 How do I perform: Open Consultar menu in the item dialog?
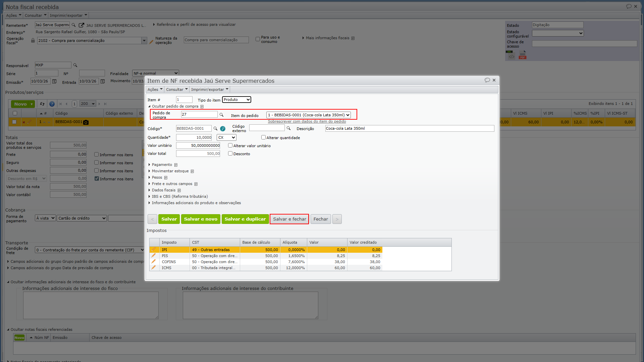click(x=177, y=89)
